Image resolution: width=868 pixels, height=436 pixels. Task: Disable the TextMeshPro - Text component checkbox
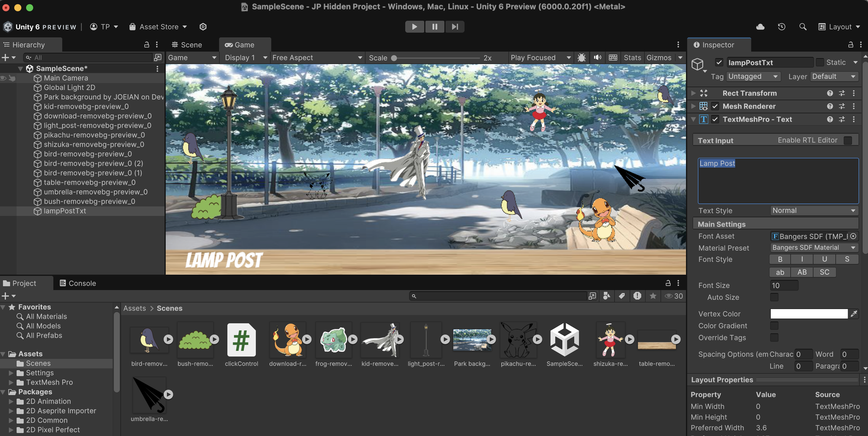[715, 119]
